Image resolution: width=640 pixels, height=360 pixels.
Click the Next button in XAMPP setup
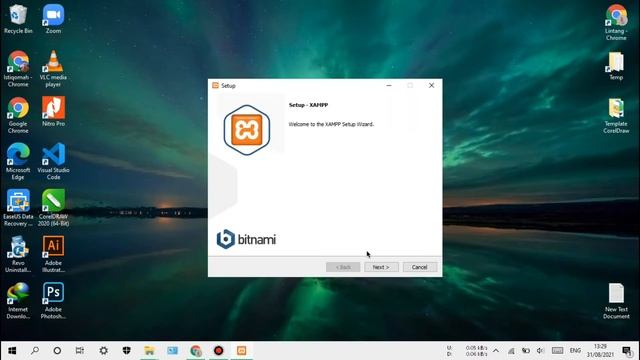click(x=381, y=267)
